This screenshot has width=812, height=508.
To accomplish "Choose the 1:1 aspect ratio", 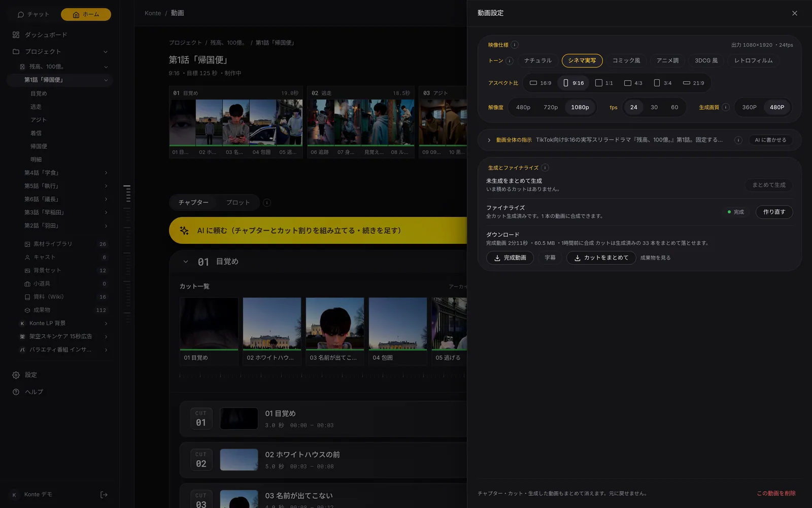I will pos(604,83).
